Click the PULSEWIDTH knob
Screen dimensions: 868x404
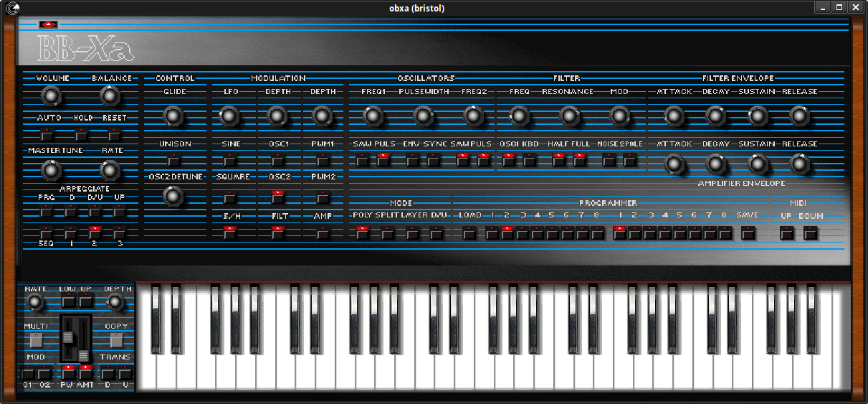pyautogui.click(x=424, y=115)
